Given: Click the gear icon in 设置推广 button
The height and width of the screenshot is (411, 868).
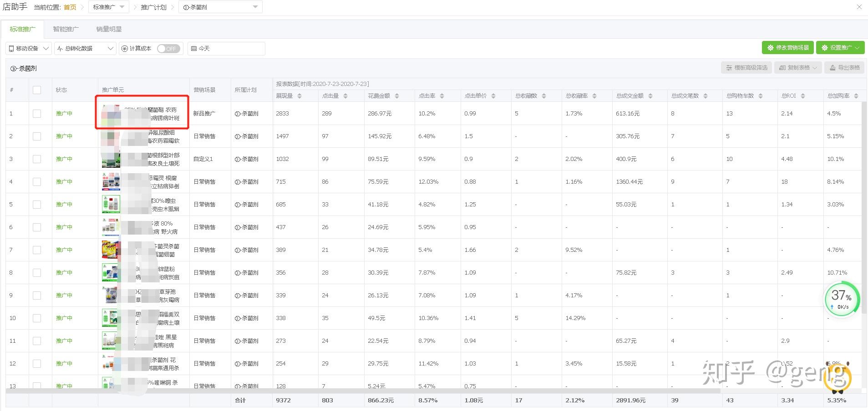Looking at the screenshot, I should [x=825, y=48].
